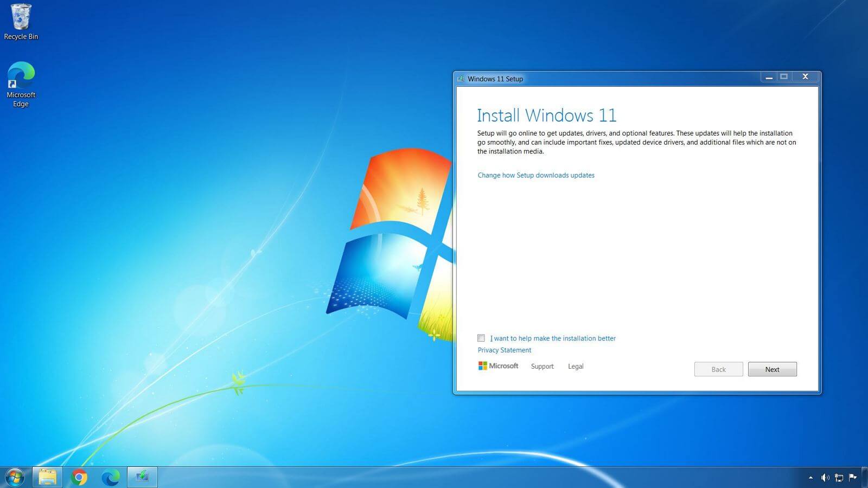Click the Legal link
Viewport: 868px width, 488px height.
(x=576, y=367)
